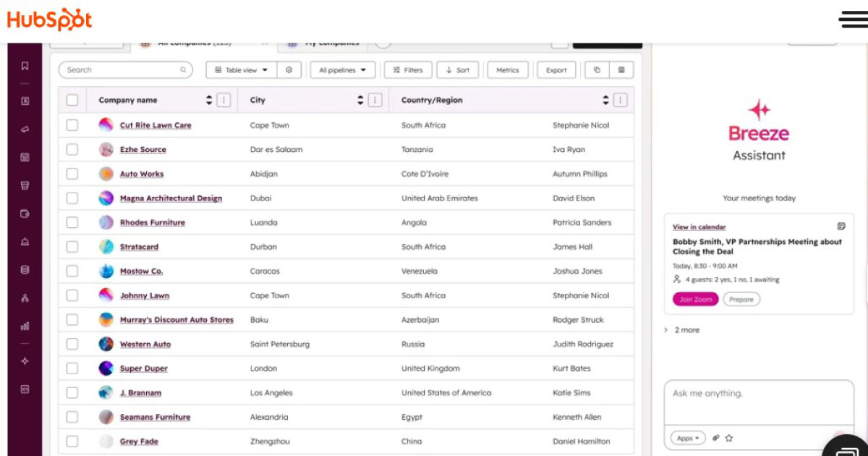Click the HubSpot logo
The height and width of the screenshot is (456, 868).
tap(49, 20)
